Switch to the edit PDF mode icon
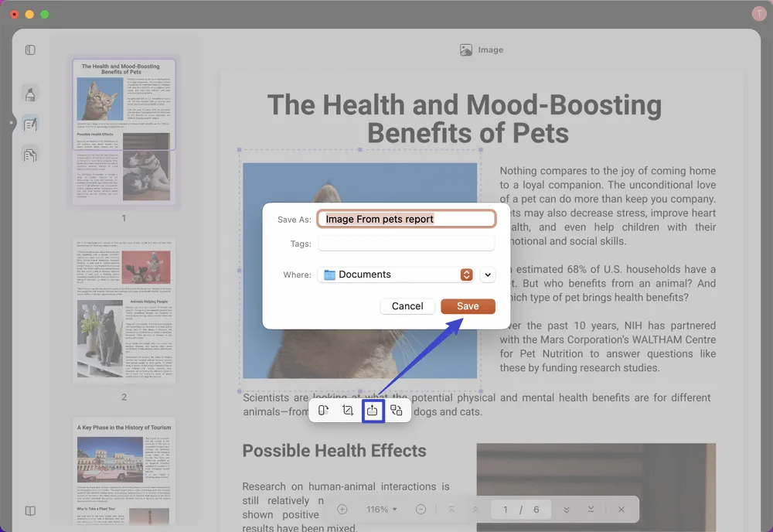 30,124
